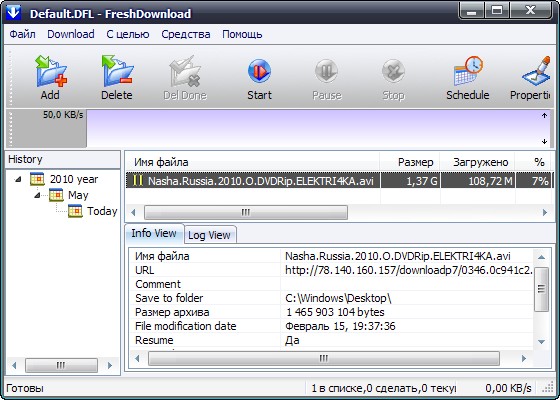Image resolution: width=560 pixels, height=400 pixels.
Task: Click the info panel vertical scrollbar thumb
Action: click(x=541, y=289)
